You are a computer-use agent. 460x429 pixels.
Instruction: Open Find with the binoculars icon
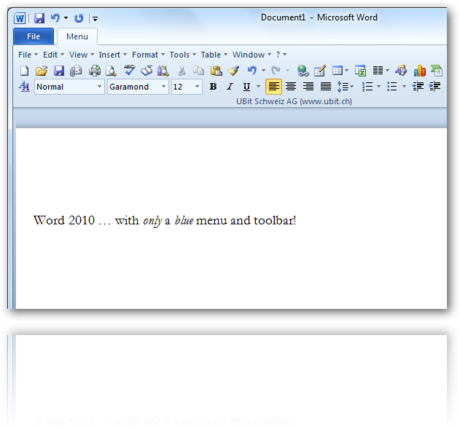coord(163,71)
